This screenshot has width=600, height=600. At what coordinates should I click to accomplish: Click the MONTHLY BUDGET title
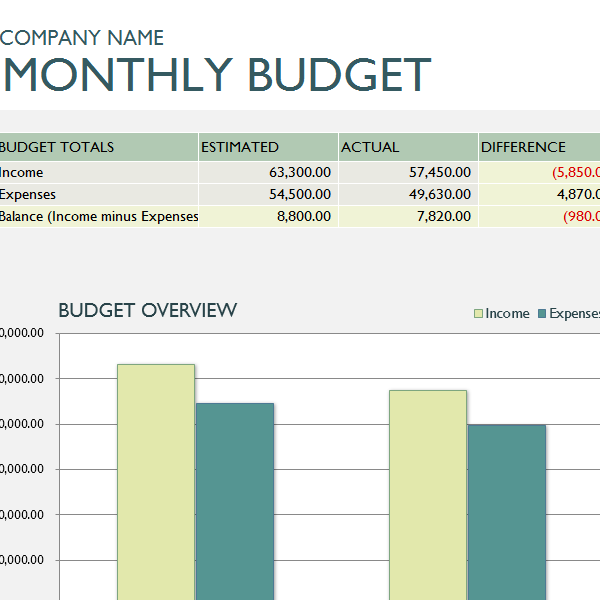point(217,75)
